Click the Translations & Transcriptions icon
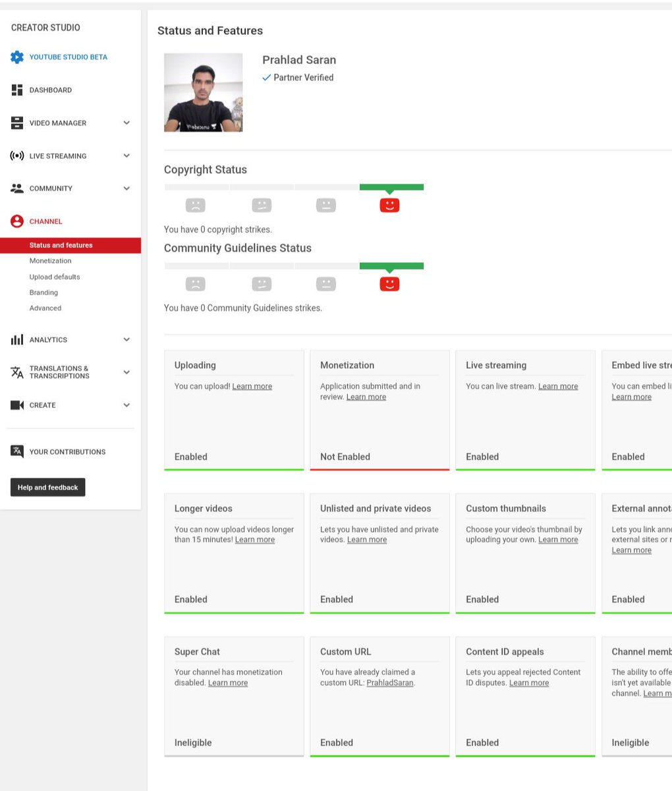The width and height of the screenshot is (672, 791). pos(17,372)
